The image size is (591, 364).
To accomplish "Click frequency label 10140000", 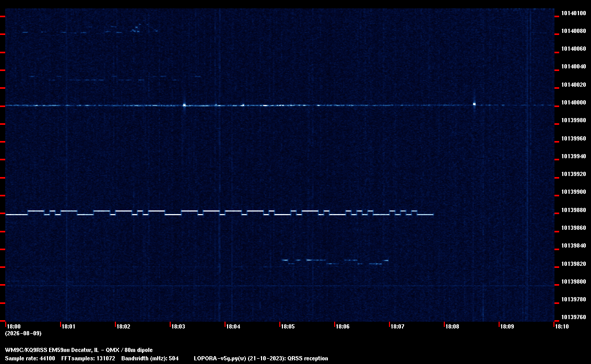I will coord(574,102).
